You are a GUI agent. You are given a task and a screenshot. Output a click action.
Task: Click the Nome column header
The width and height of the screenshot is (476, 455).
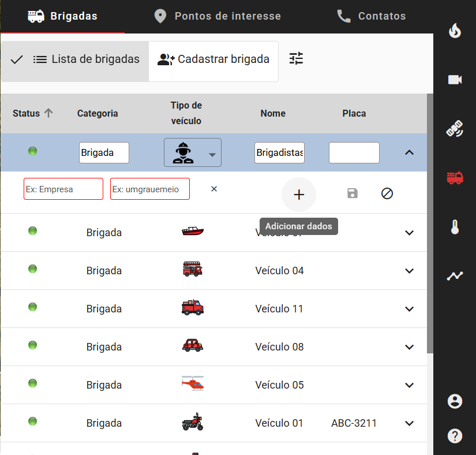point(273,113)
